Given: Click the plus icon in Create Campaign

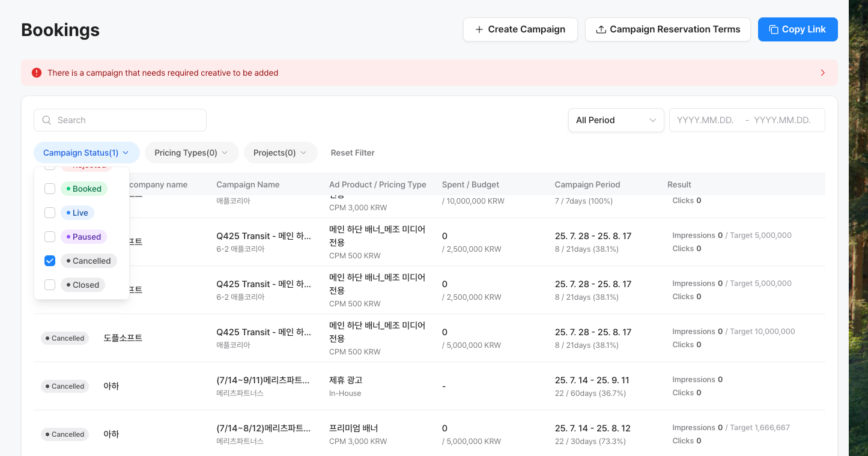Looking at the screenshot, I should point(479,29).
